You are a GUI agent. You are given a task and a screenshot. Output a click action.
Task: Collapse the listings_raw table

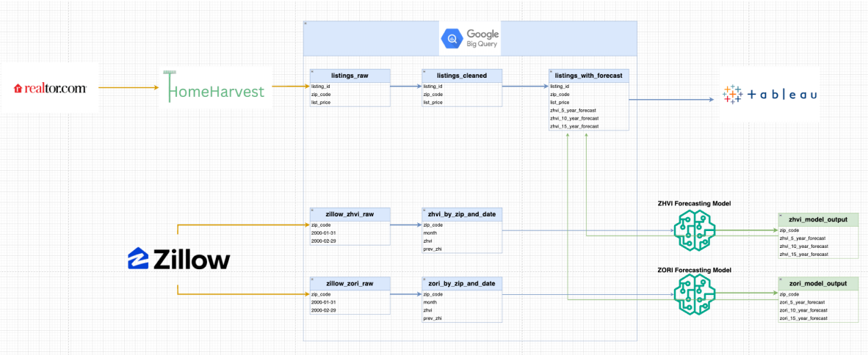pyautogui.click(x=311, y=72)
